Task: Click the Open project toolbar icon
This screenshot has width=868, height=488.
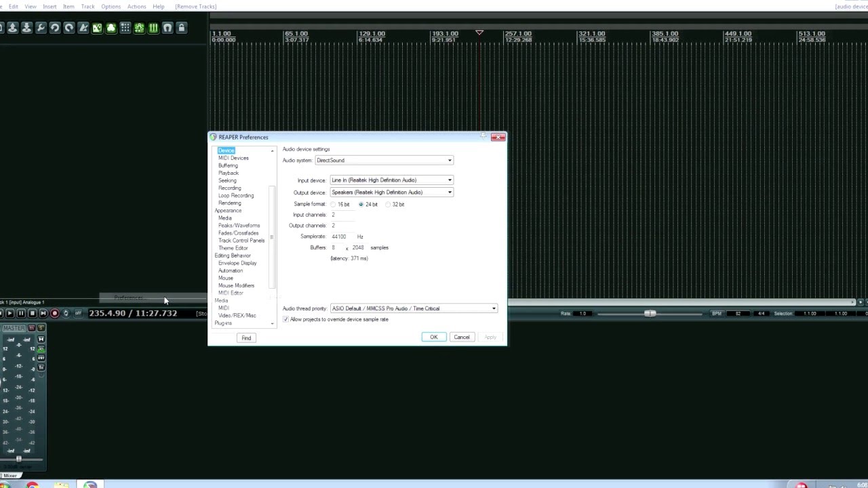Action: point(12,28)
